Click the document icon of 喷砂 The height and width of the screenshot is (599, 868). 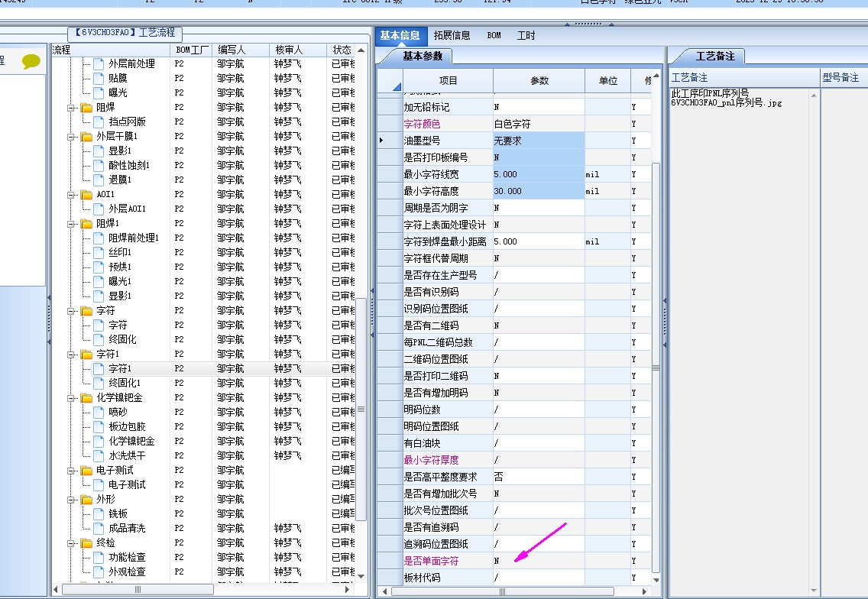pyautogui.click(x=99, y=412)
